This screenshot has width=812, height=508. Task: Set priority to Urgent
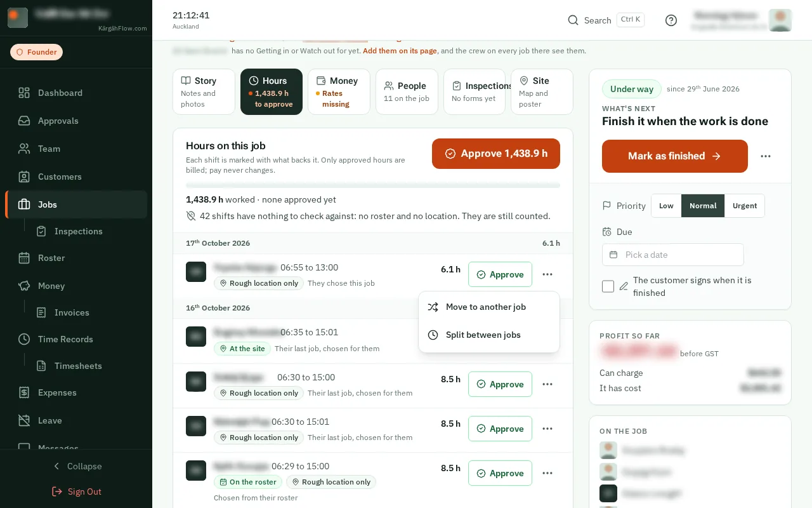tap(745, 206)
